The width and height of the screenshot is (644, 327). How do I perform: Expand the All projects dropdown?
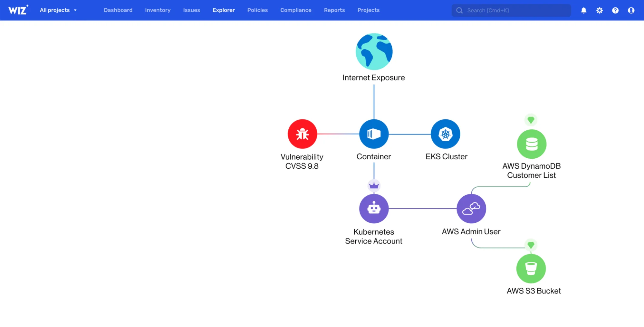click(x=58, y=10)
